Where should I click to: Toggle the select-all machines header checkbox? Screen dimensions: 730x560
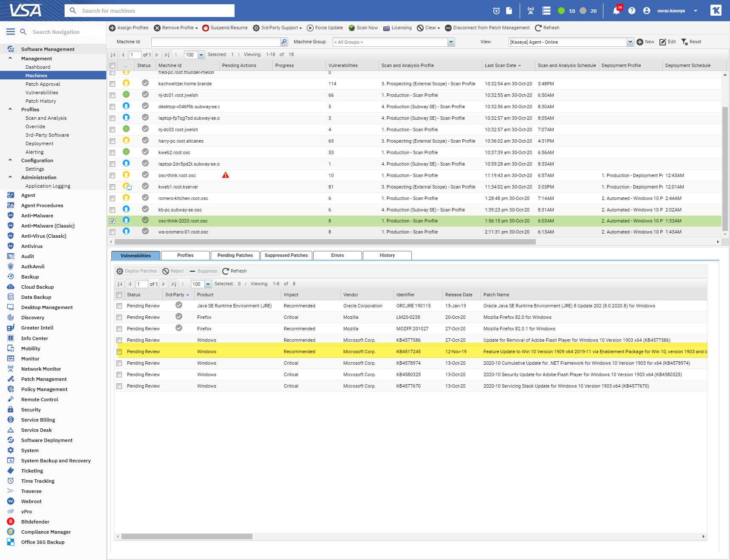click(x=113, y=65)
